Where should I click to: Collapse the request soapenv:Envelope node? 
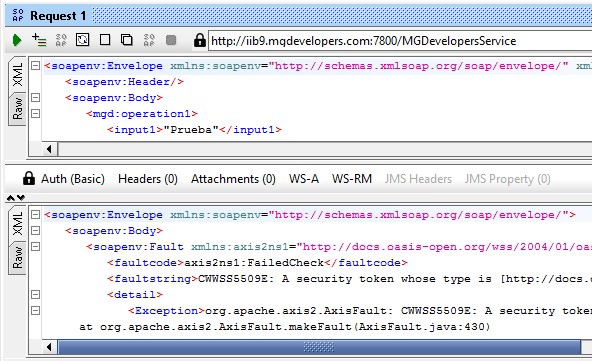pos(35,66)
